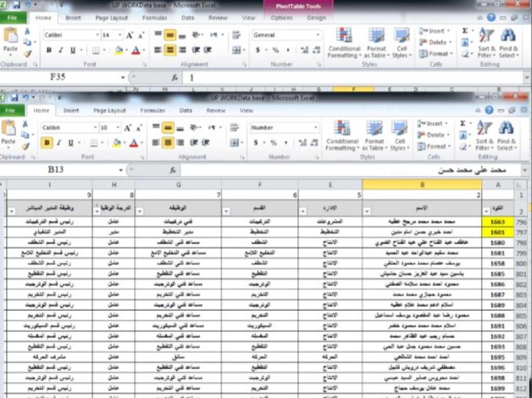Open General format dropdown in back window
532x398 pixels.
[x=318, y=35]
